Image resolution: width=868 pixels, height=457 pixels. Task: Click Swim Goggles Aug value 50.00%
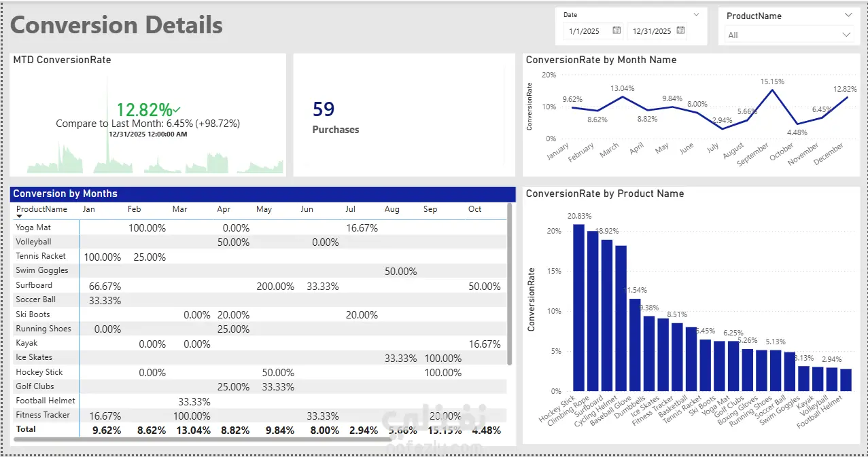tap(400, 272)
